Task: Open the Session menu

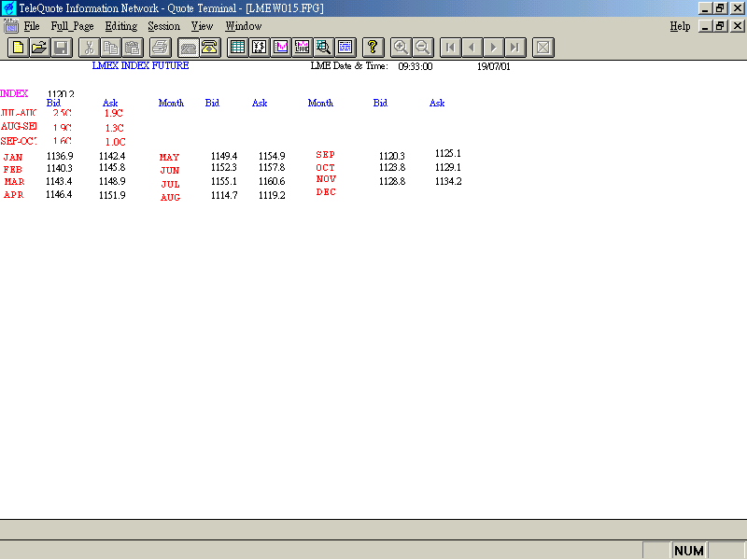Action: coord(164,26)
